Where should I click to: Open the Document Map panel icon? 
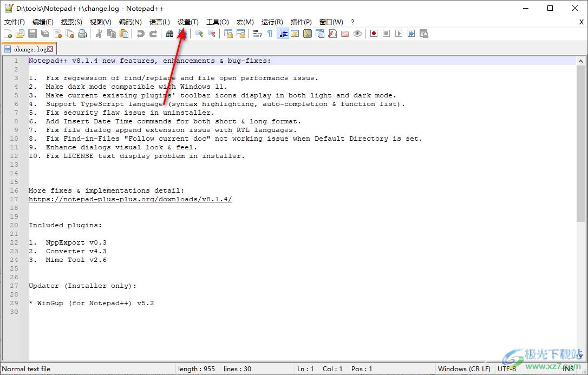coord(307,34)
